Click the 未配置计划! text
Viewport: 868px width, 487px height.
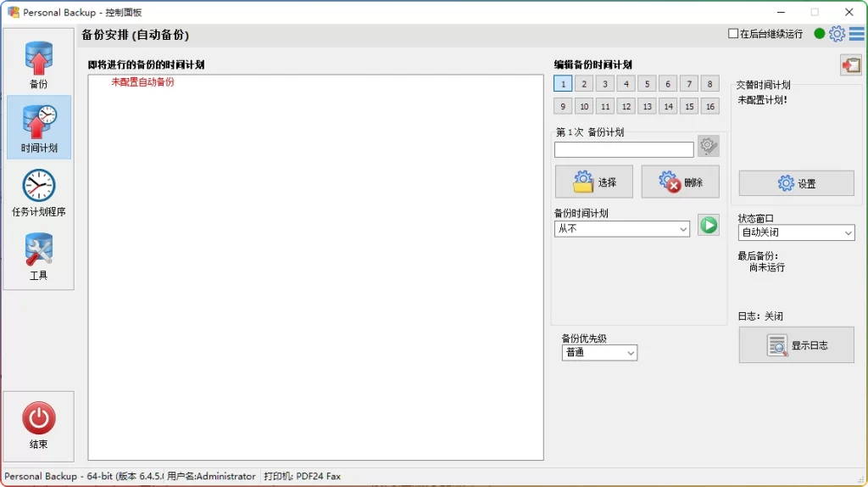pyautogui.click(x=762, y=100)
